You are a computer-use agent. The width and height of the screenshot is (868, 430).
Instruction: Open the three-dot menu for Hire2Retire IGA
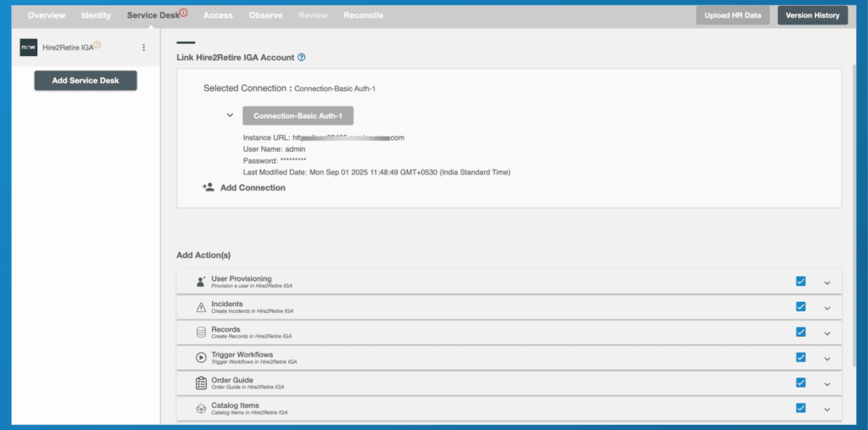(x=144, y=47)
